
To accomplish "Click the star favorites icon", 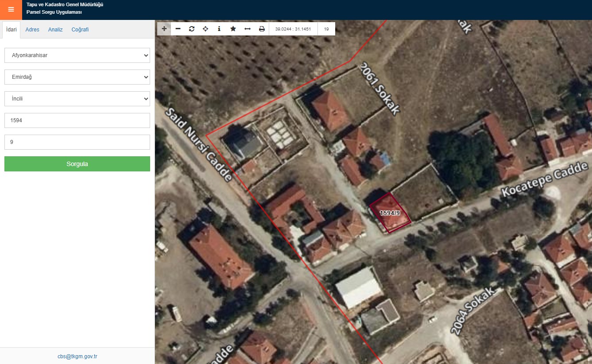I will (x=233, y=29).
